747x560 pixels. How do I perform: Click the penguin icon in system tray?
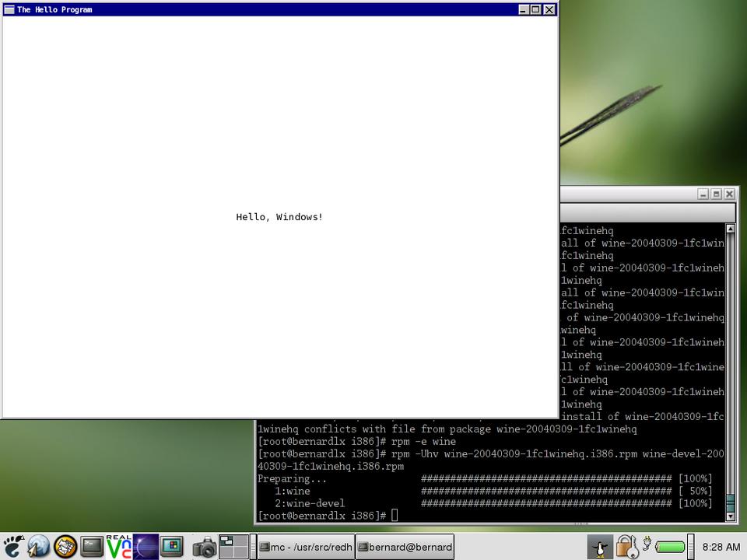(x=599, y=547)
